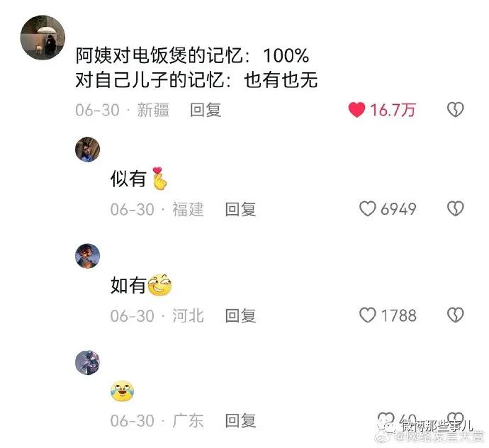Unlike the 16.7万 red heart comment

tap(356, 110)
